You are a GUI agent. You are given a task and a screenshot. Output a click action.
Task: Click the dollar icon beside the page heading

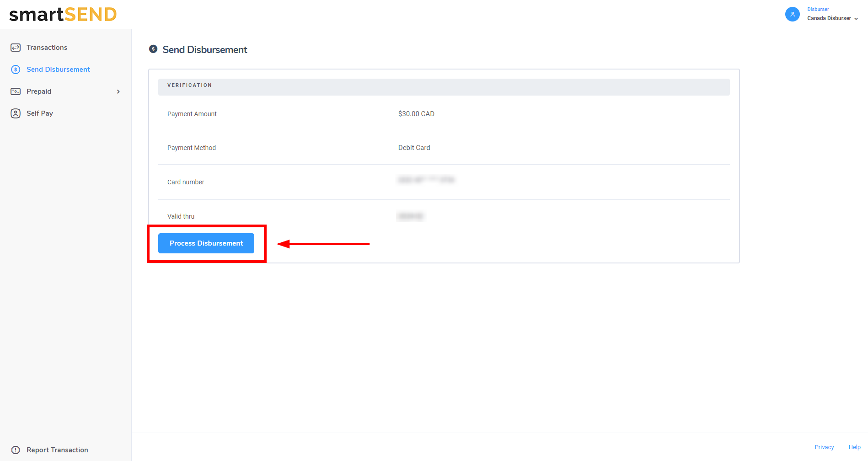[153, 49]
